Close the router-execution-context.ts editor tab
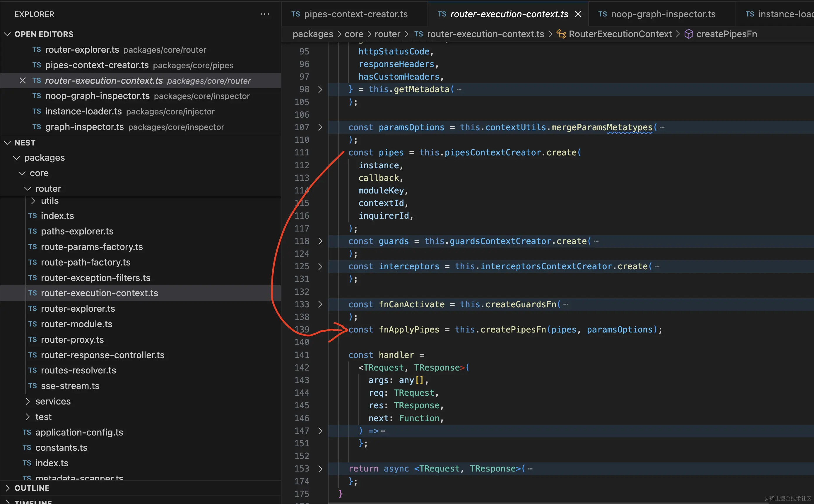This screenshot has width=814, height=504. point(578,14)
